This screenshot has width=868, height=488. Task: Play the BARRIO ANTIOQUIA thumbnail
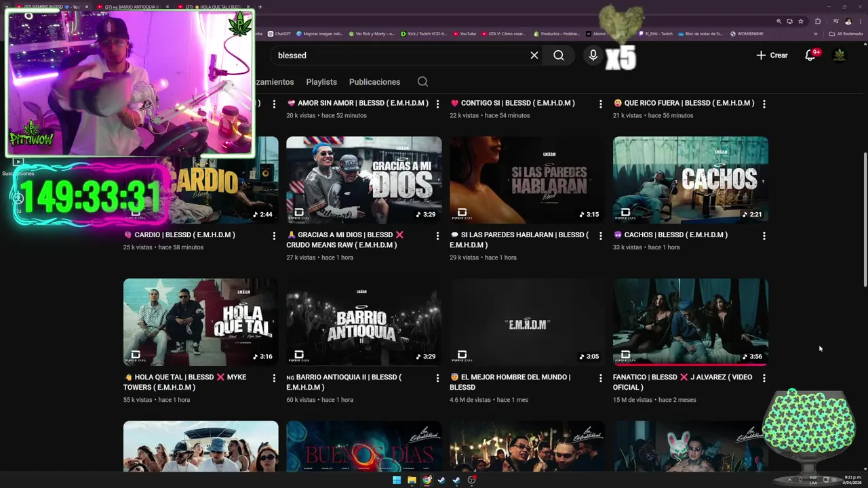pyautogui.click(x=364, y=322)
